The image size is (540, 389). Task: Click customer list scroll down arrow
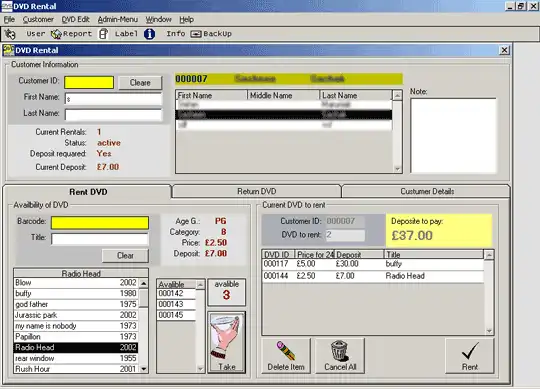click(397, 168)
